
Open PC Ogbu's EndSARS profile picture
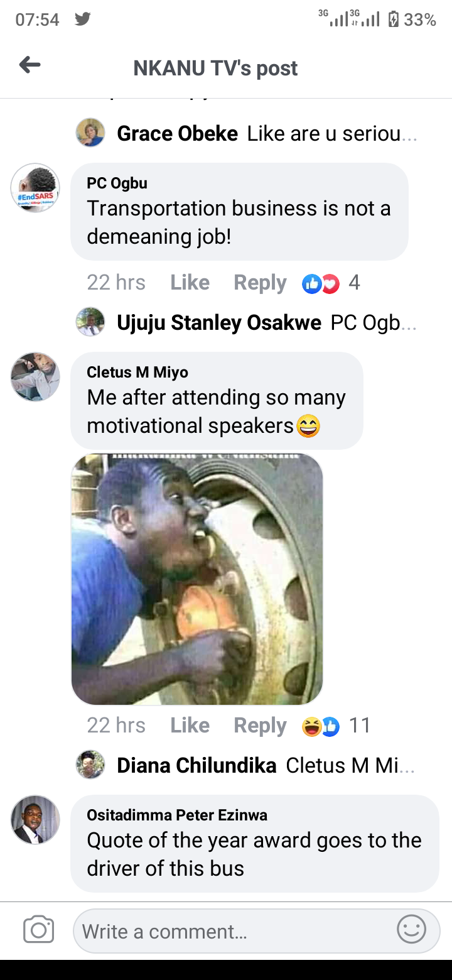(x=36, y=188)
